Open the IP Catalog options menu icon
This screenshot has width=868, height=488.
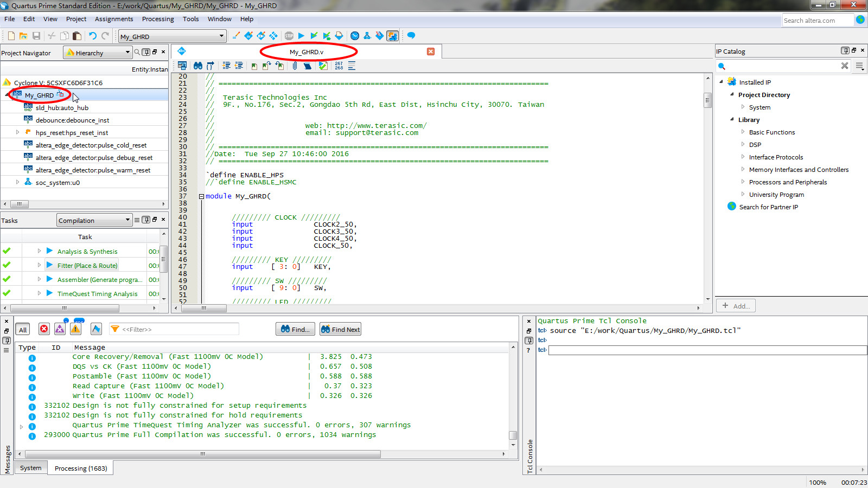click(x=859, y=66)
